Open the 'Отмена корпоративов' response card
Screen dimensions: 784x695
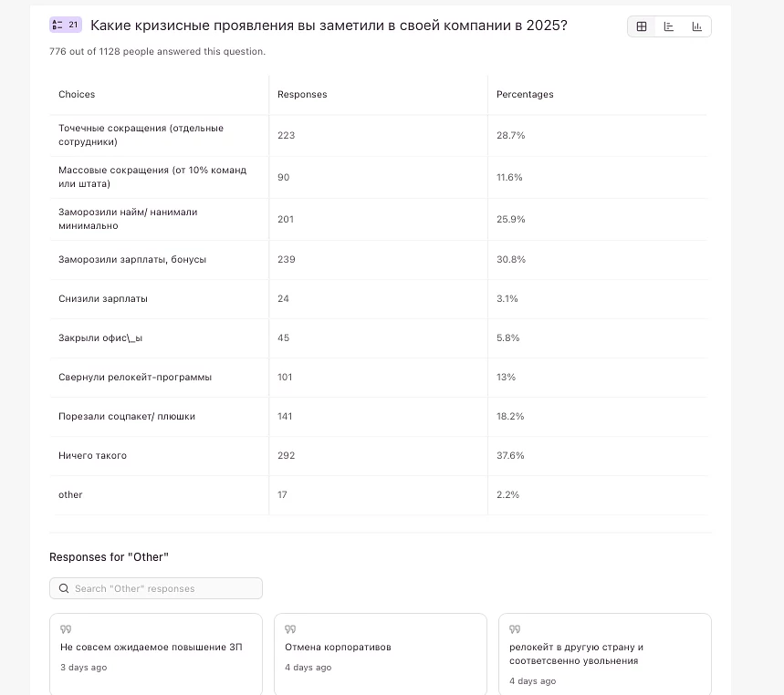click(378, 654)
